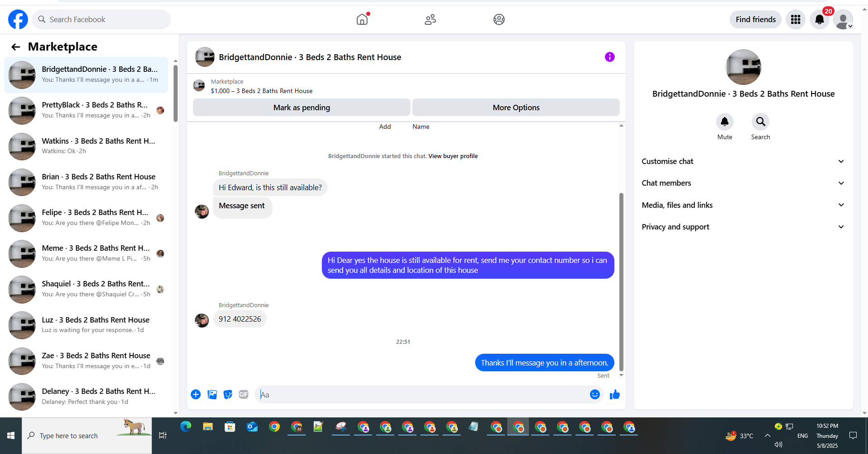The width and height of the screenshot is (868, 454).
Task: Open the Groups icon in the top navigation
Action: pyautogui.click(x=499, y=19)
